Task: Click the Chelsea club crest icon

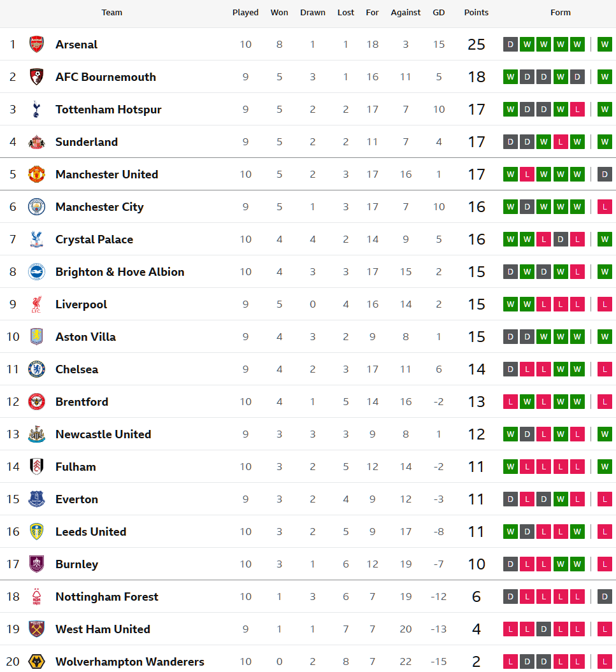Action: [x=36, y=369]
